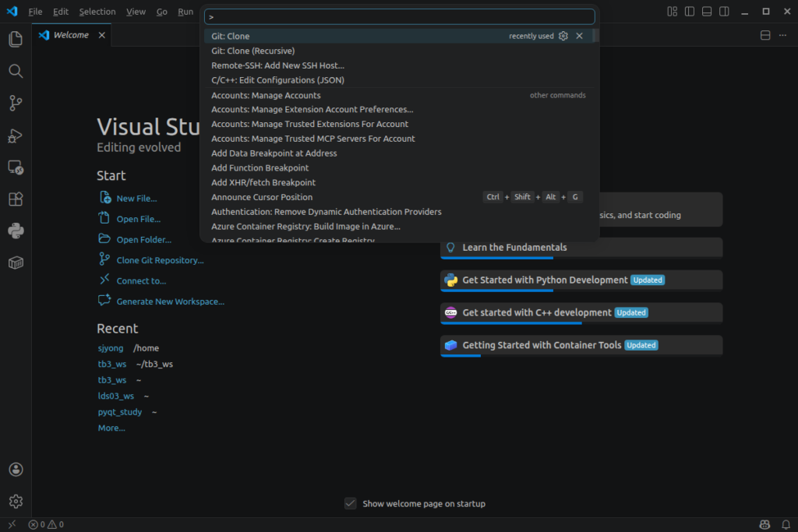This screenshot has height=532, width=798.
Task: Select Add XHR/fetch Breakpoint command
Action: [x=400, y=182]
